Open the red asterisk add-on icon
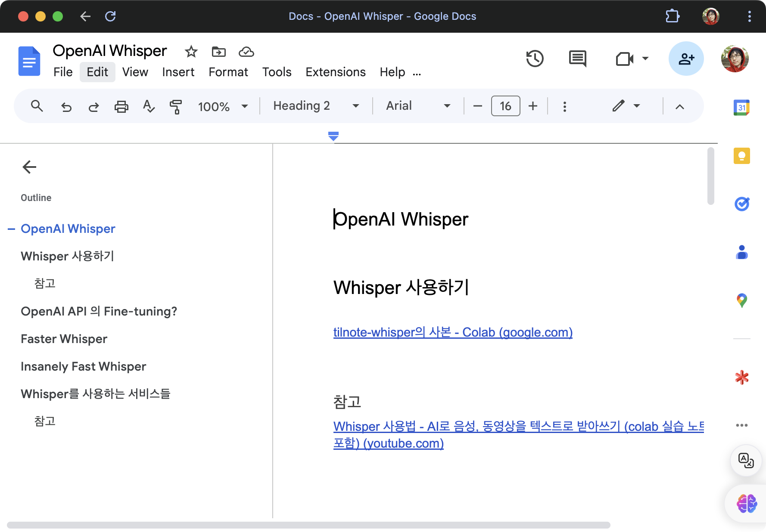766x532 pixels. (741, 377)
